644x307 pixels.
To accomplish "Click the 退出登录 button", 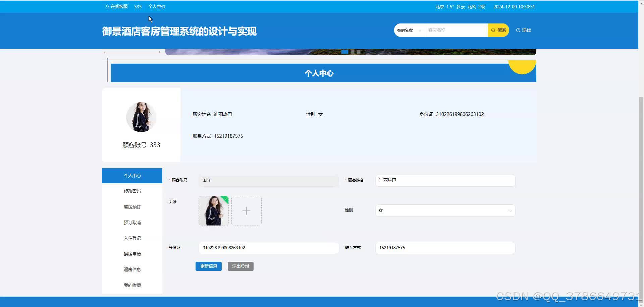I will (x=240, y=266).
